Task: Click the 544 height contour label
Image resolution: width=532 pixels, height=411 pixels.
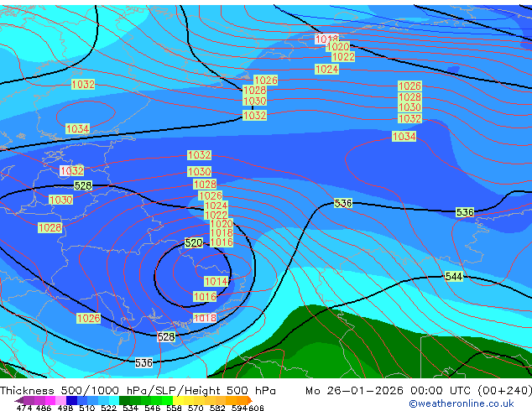Action: click(x=454, y=276)
